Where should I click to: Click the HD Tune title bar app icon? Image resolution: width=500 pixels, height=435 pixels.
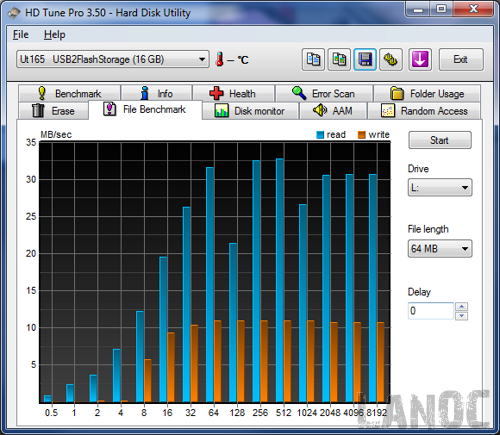tap(14, 13)
